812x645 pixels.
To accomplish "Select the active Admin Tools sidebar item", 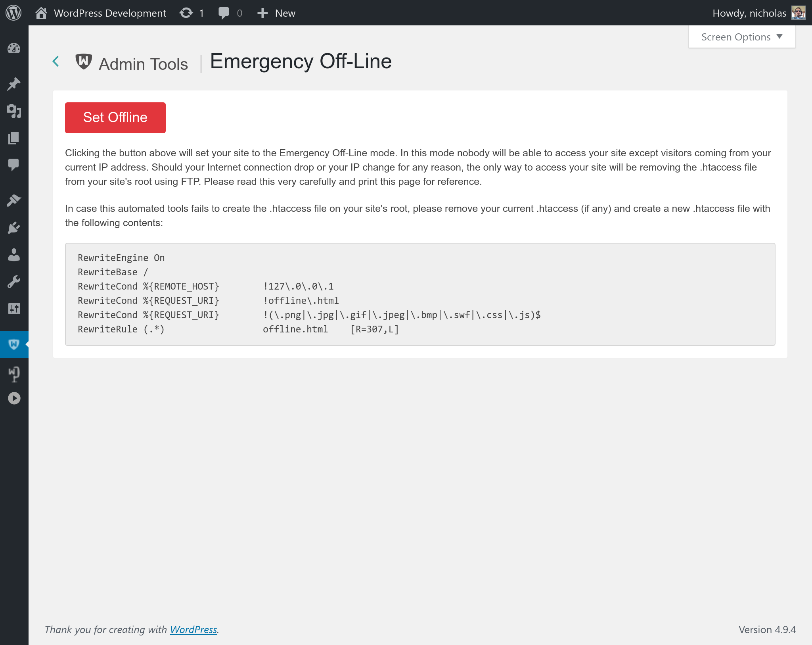I will [x=14, y=344].
